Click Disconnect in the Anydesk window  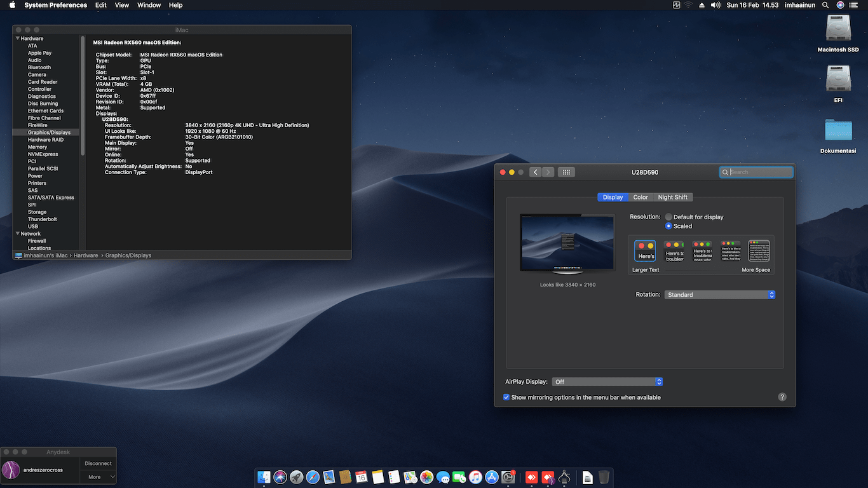(x=98, y=464)
